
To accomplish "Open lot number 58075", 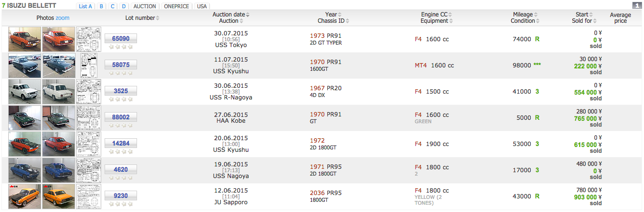I will (121, 64).
